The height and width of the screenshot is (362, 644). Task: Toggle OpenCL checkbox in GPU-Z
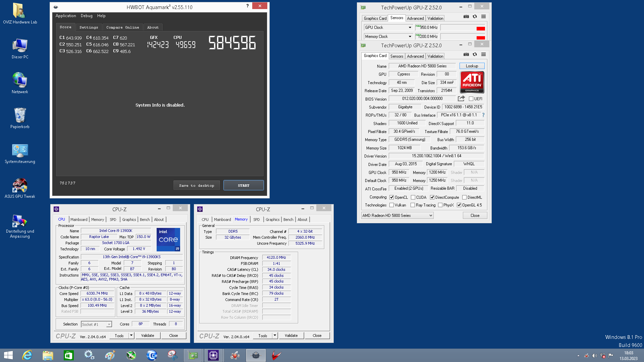[391, 197]
